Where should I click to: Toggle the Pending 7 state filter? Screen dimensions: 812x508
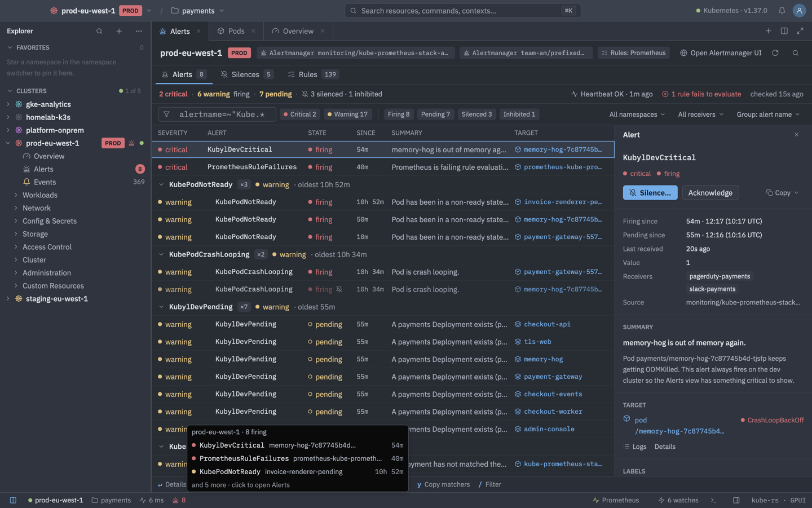click(x=435, y=114)
